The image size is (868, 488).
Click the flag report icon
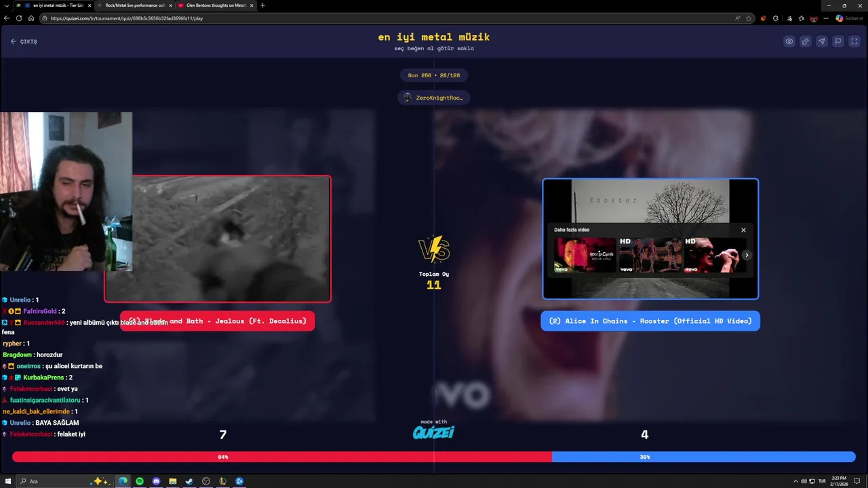[x=837, y=41]
